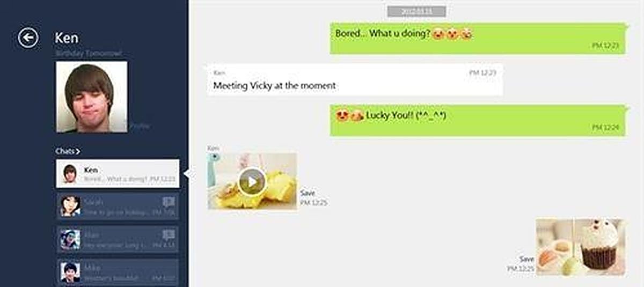Open the chat with Sarah
Viewport: 644px width, 287px height.
[118, 206]
